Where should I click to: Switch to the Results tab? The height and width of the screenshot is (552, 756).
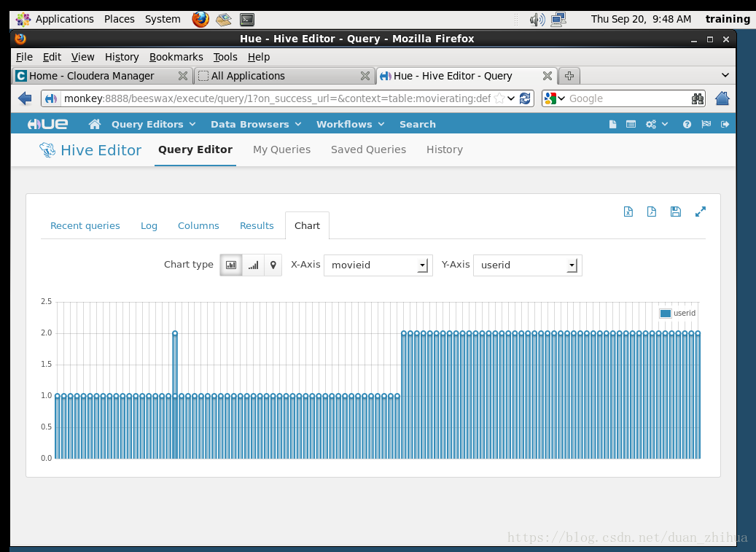pyautogui.click(x=257, y=225)
